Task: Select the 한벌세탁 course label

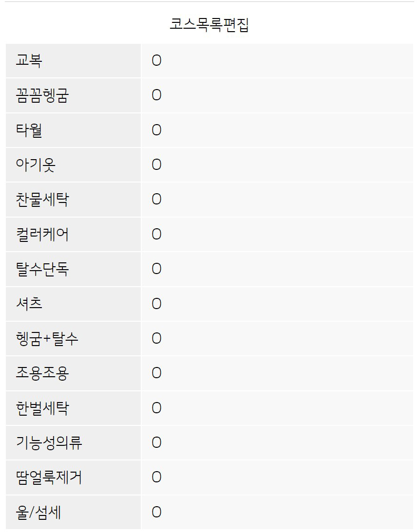Action: point(42,408)
